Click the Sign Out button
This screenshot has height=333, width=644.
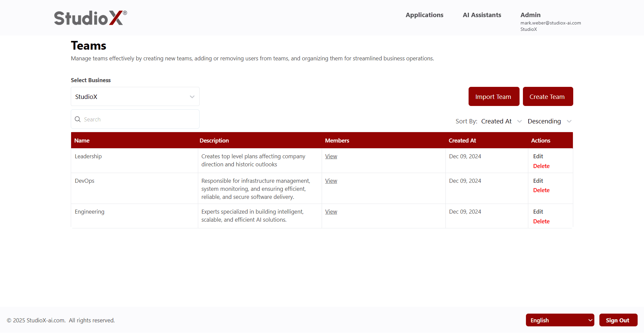point(618,320)
